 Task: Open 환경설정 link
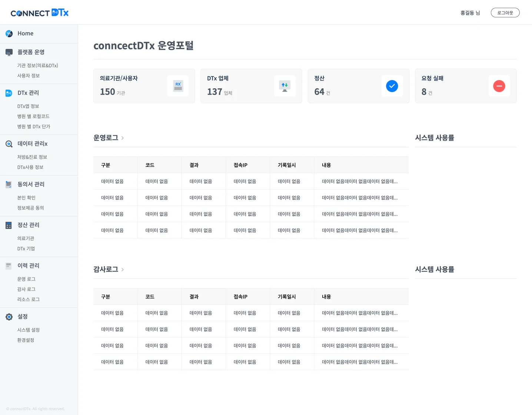[26, 340]
